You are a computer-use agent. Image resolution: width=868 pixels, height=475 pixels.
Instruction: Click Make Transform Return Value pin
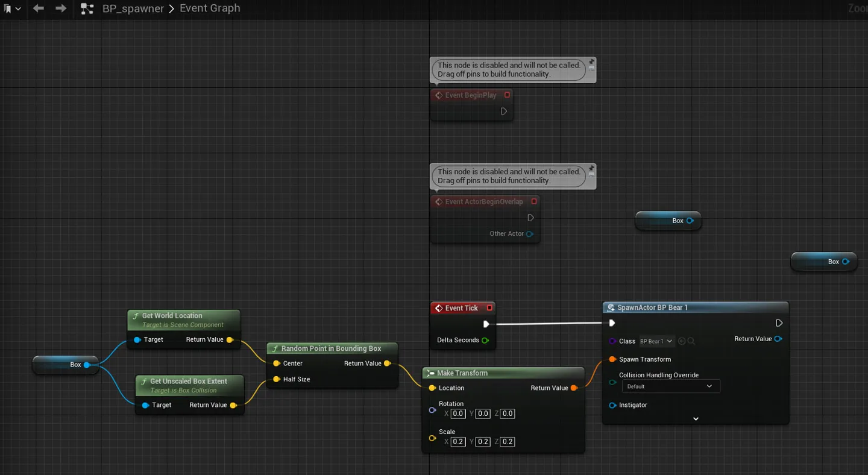(x=574, y=388)
